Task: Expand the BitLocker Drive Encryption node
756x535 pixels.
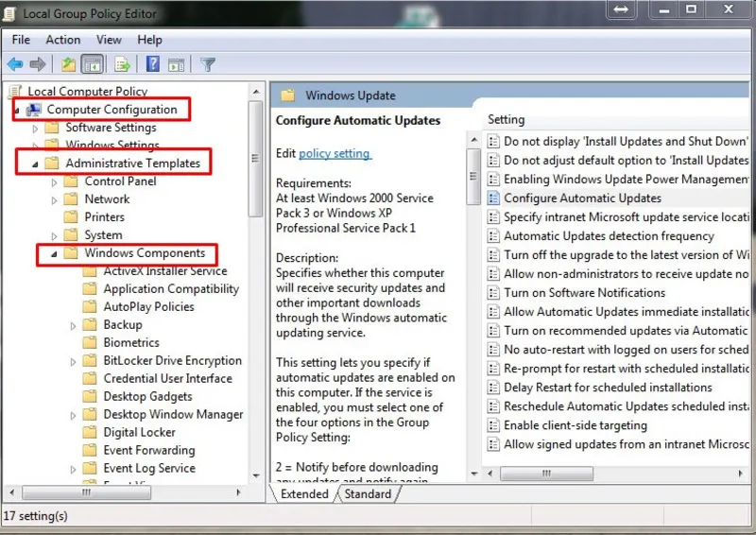Action: pyautogui.click(x=73, y=361)
